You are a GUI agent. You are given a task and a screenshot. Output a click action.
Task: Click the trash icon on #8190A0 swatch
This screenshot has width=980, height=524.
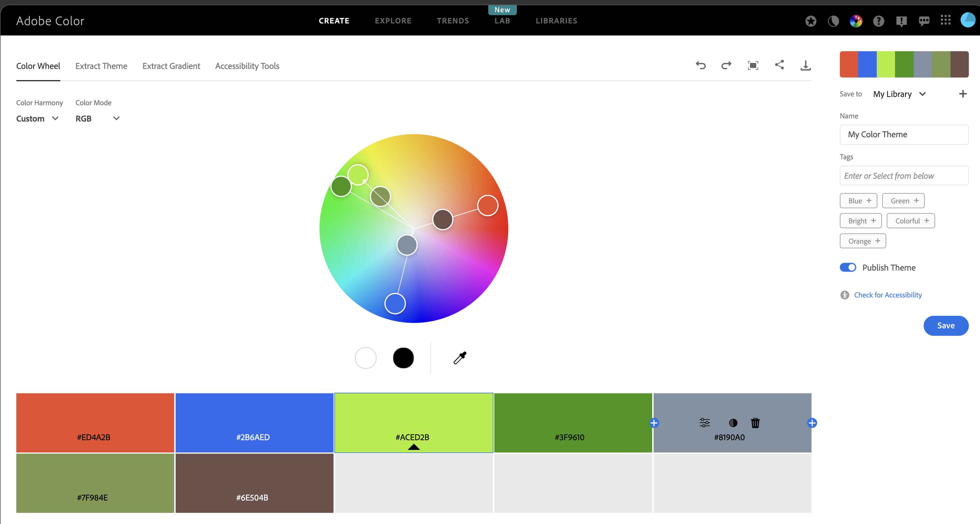pos(755,423)
